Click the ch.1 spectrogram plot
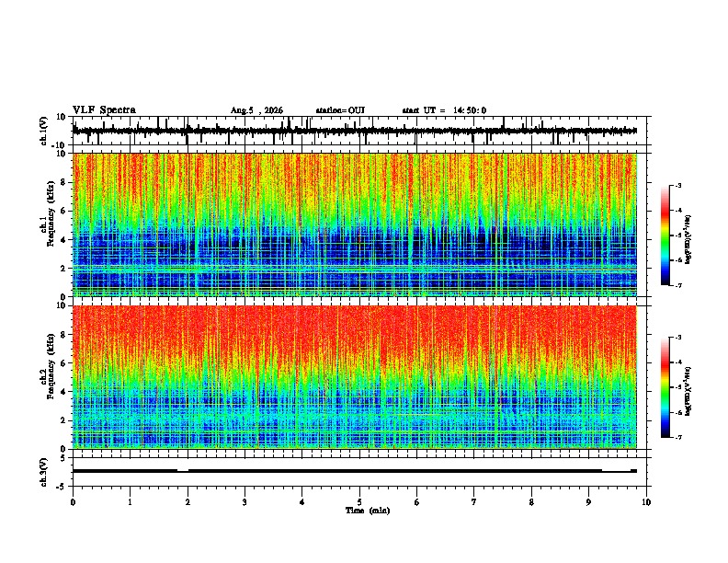The height and width of the screenshot is (563, 728). point(355,224)
